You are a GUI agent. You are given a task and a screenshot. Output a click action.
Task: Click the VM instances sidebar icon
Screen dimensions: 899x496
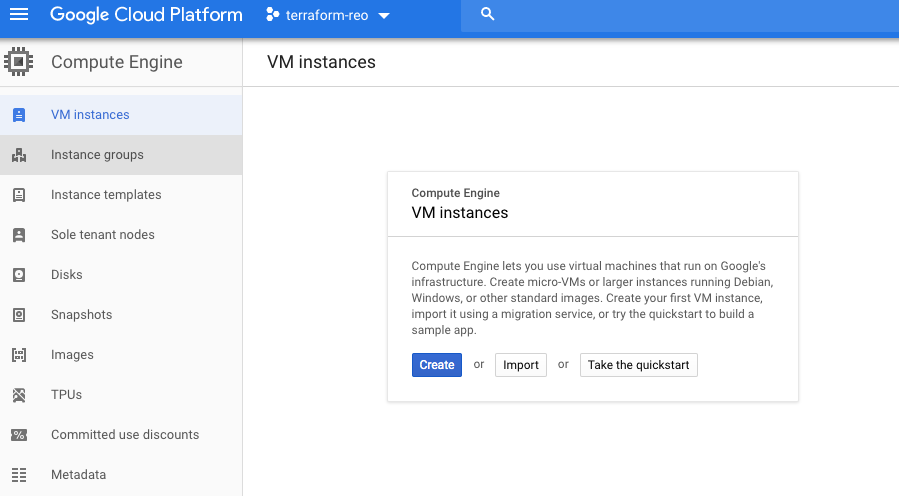click(x=19, y=115)
